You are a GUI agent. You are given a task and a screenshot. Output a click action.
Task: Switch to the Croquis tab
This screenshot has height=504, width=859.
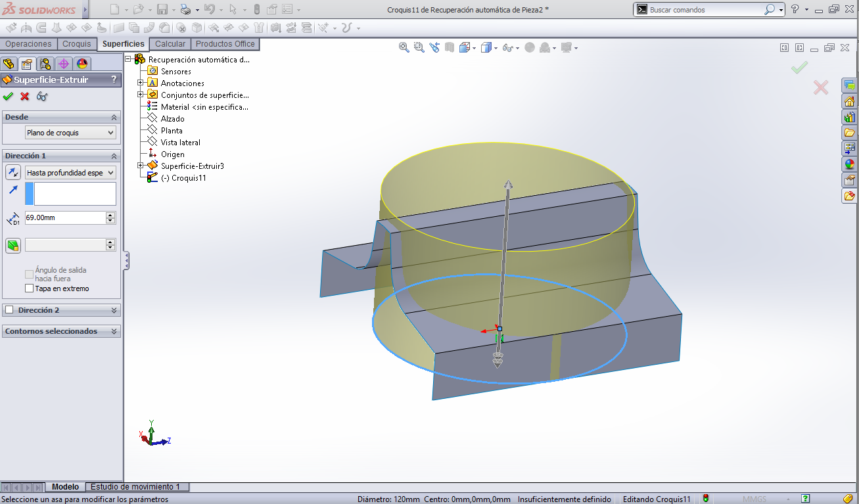[x=77, y=44]
